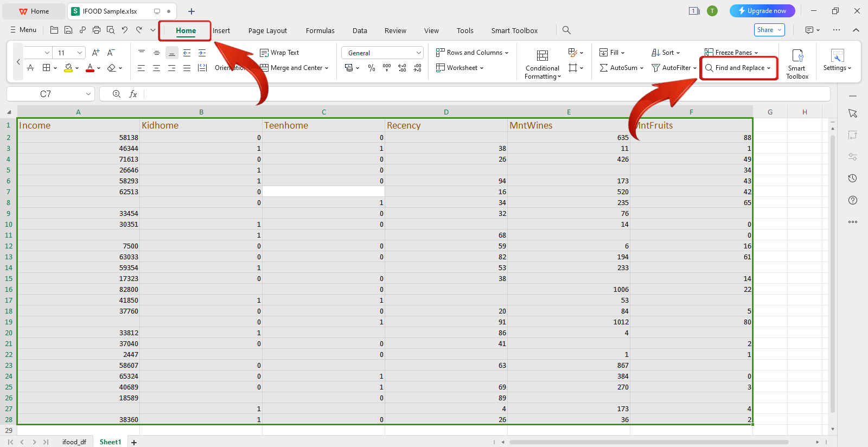The image size is (868, 447).
Task: Click the Upgrade now button
Action: (x=762, y=11)
